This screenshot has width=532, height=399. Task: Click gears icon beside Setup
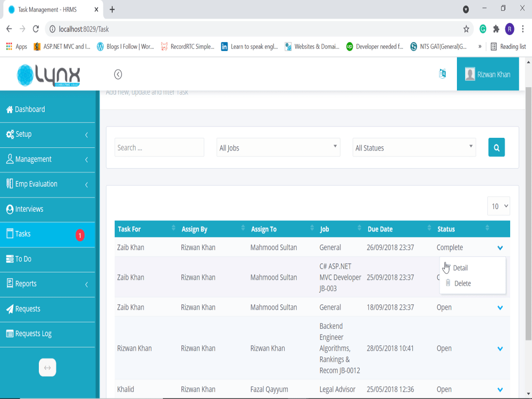click(x=10, y=135)
